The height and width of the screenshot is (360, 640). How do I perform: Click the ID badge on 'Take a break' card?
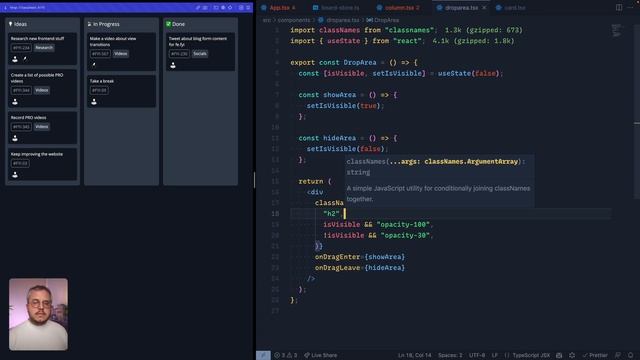pos(99,90)
